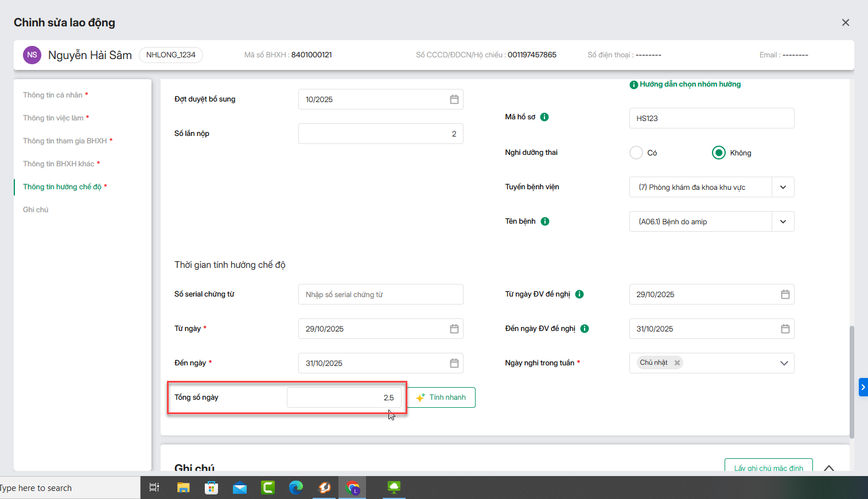The height and width of the screenshot is (499, 868).
Task: Open calendar icon in Đợt duyệt bổ sung
Action: (x=454, y=99)
